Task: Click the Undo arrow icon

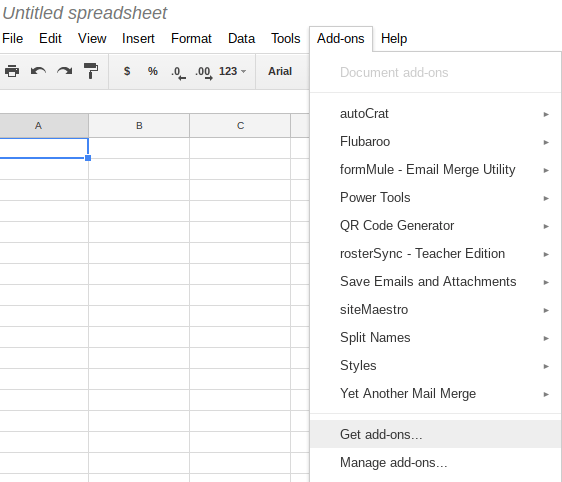Action: pyautogui.click(x=38, y=71)
